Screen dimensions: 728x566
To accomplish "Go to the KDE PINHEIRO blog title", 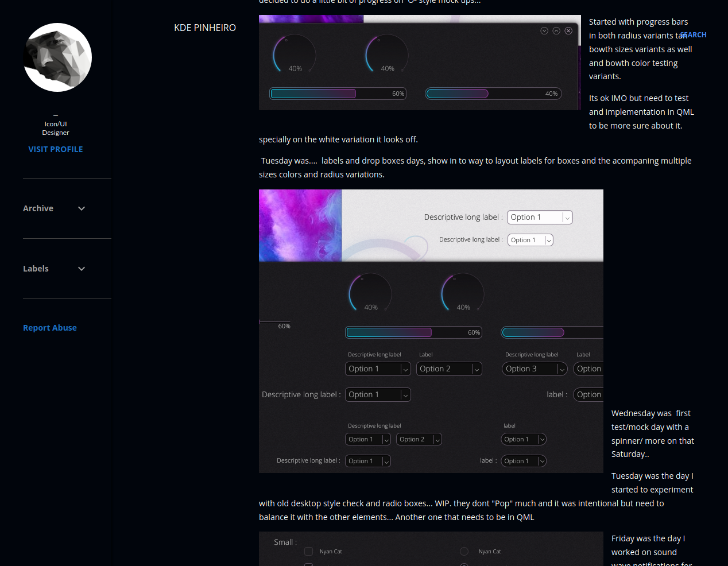I will click(x=205, y=28).
